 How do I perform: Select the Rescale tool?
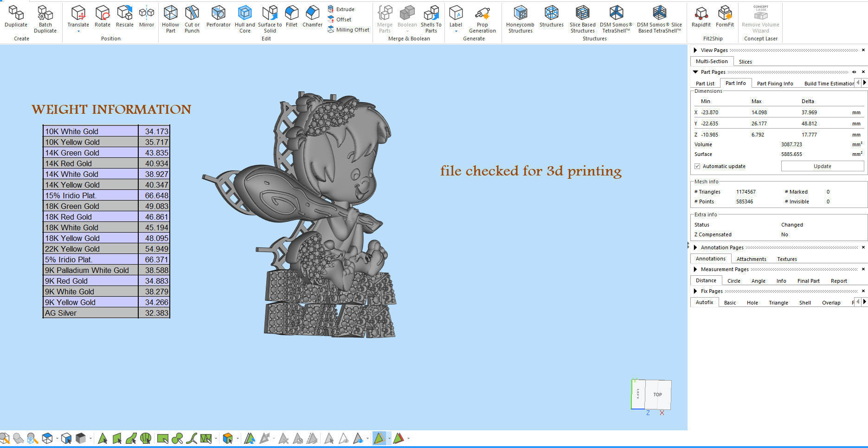[x=124, y=17]
